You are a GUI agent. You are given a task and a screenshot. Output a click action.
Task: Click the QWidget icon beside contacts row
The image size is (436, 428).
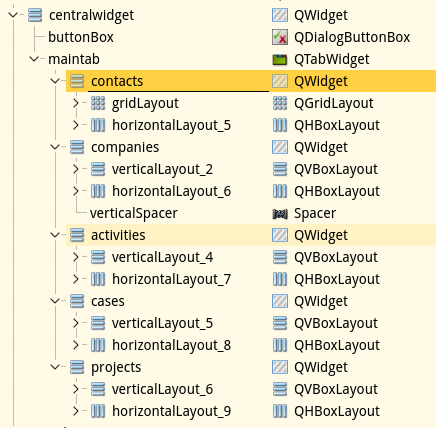click(x=280, y=81)
